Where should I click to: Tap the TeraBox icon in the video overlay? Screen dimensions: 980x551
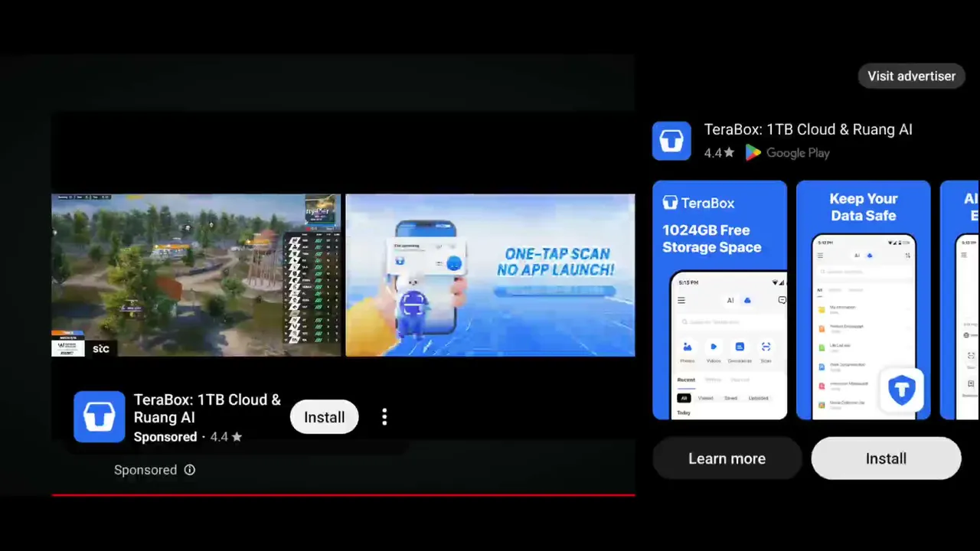(x=100, y=417)
